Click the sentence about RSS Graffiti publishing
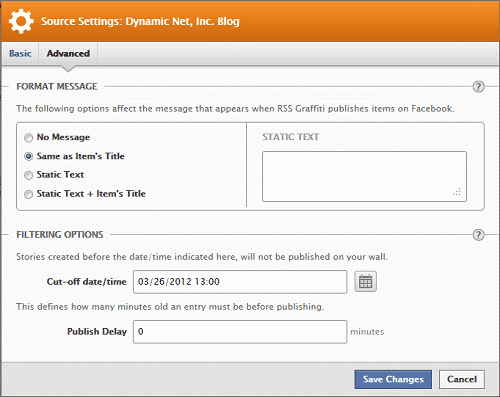Screen dimensions: 500x397 tap(235, 109)
